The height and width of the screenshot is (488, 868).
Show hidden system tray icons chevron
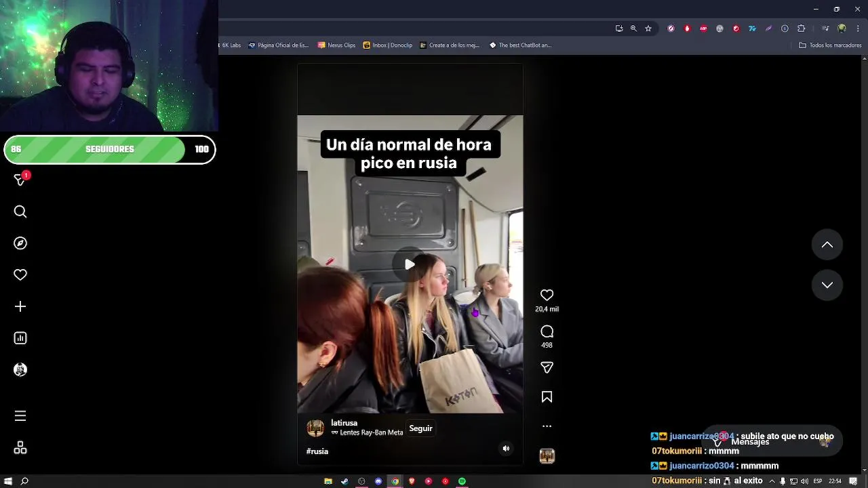point(772,481)
